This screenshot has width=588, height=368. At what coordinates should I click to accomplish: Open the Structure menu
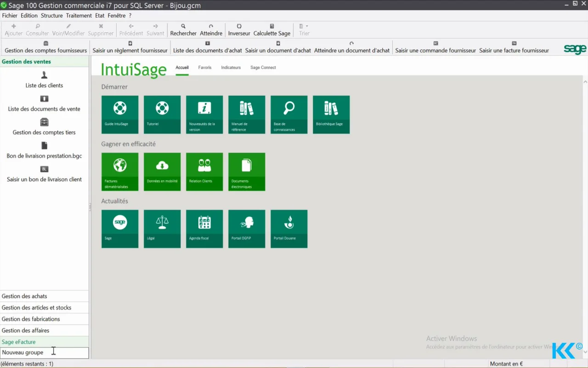click(x=51, y=16)
